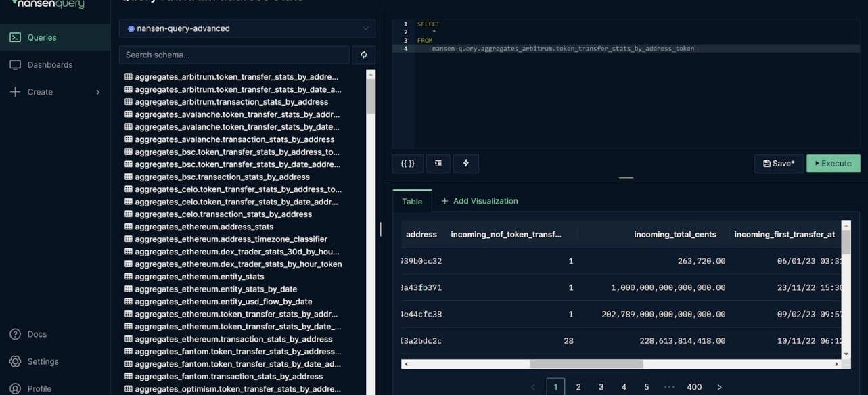Viewport: 868px width, 395px height.
Task: Select aggregates_optimism.token_transfer_stats_by_addre... table
Action: pos(233,389)
